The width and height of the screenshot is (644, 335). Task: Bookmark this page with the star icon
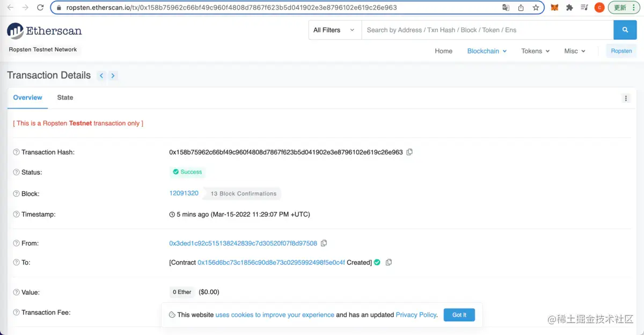click(536, 8)
